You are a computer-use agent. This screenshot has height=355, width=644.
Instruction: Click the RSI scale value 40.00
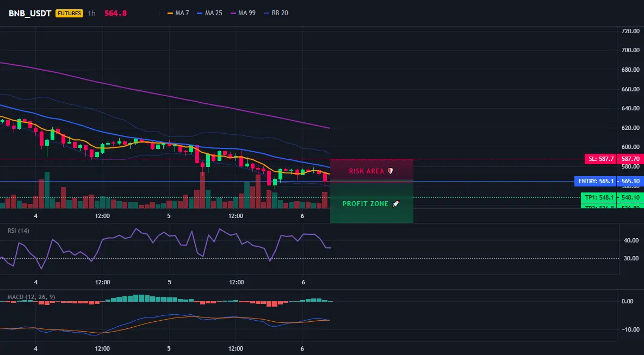pos(631,240)
